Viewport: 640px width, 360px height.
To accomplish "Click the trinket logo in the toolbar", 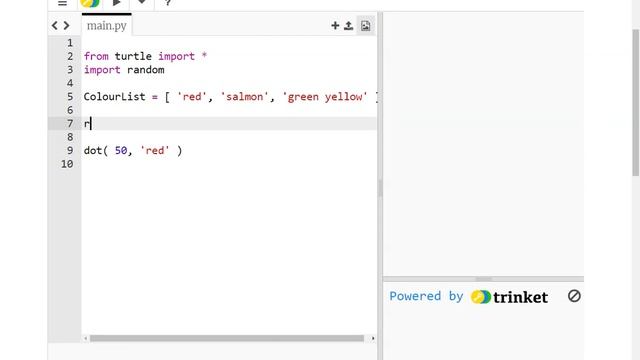I will point(89,3).
